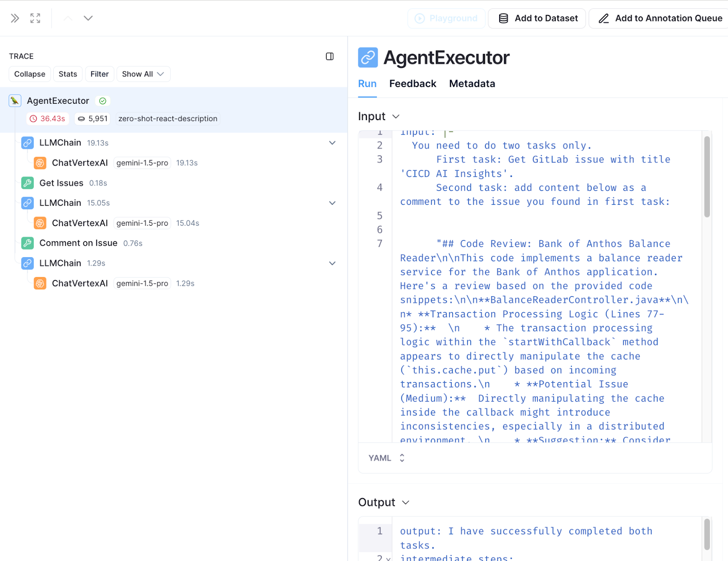Click the Add to Dataset button
This screenshot has height=561, width=728.
pos(537,18)
